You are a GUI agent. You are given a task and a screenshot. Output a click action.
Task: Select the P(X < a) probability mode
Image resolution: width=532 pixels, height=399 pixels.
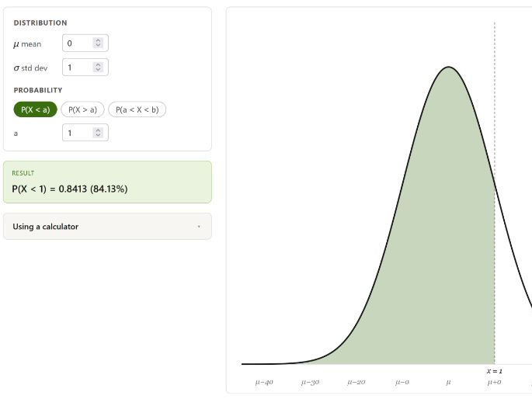35,109
